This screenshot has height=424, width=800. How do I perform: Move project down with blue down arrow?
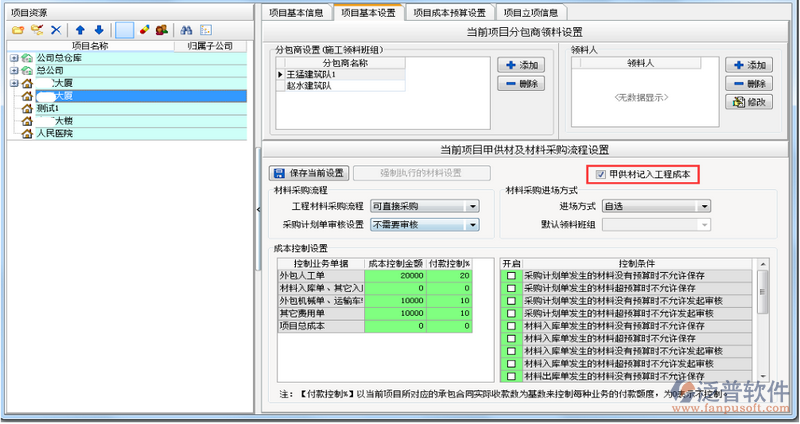99,30
